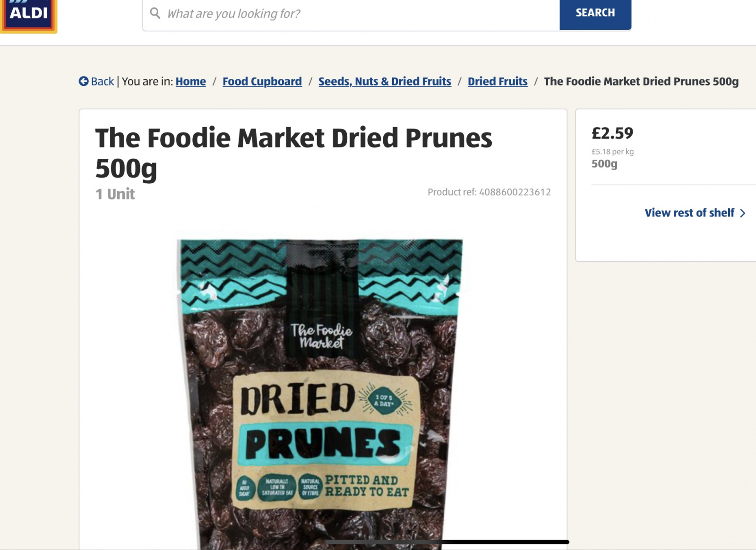The image size is (756, 550).
Task: Click the magnifying glass search icon
Action: click(155, 13)
